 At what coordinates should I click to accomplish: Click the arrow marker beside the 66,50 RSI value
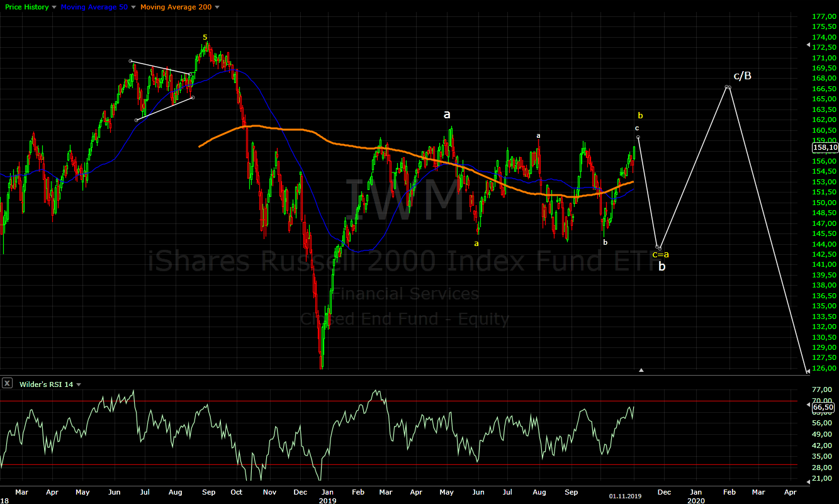pyautogui.click(x=808, y=405)
